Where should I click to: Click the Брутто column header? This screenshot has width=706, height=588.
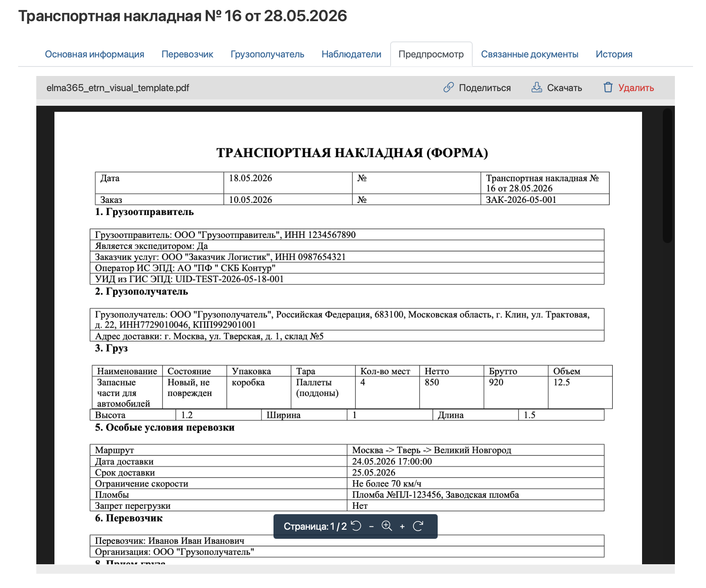516,371
